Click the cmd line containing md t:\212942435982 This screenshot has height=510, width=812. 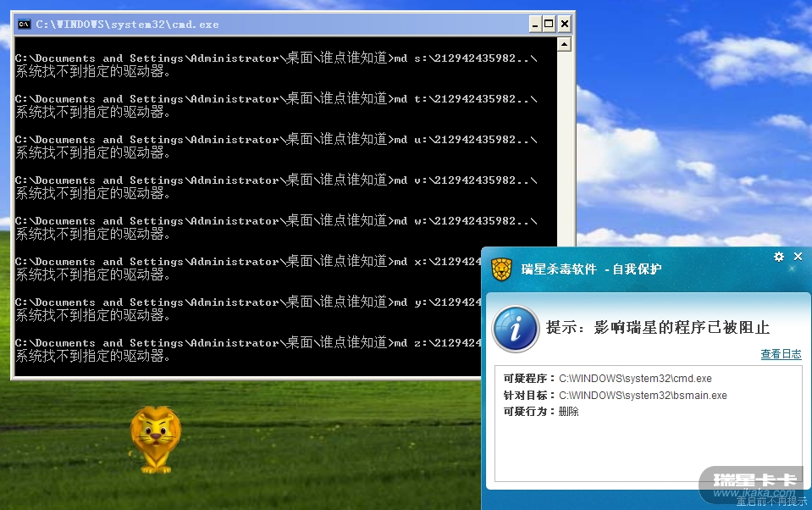click(276, 98)
